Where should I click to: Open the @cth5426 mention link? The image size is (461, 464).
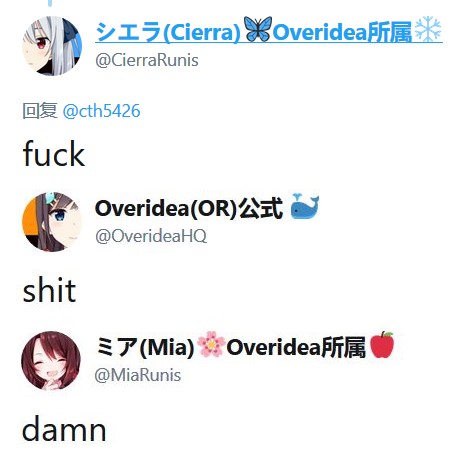tap(101, 111)
